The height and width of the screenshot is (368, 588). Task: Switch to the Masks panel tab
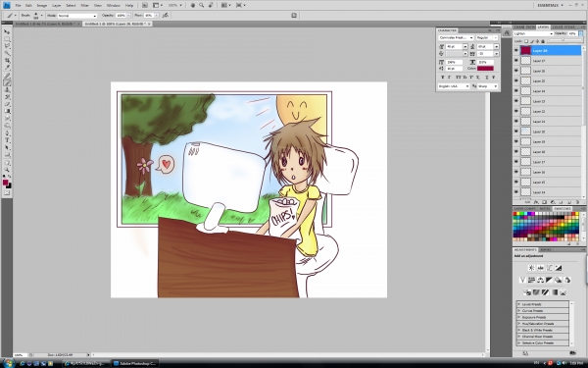(546, 249)
